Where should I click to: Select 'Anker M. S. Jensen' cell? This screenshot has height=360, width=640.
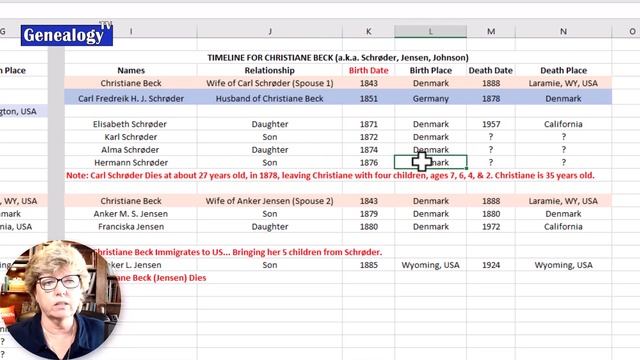pyautogui.click(x=131, y=213)
